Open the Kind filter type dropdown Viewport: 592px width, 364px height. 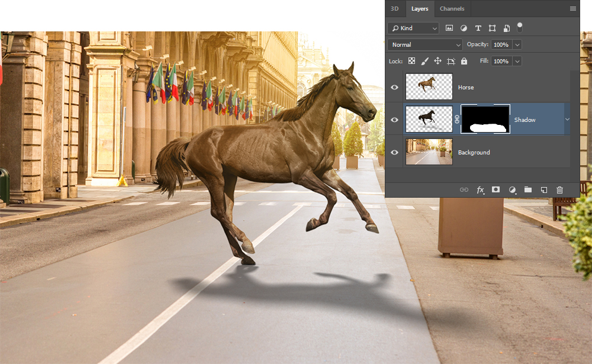pos(413,28)
